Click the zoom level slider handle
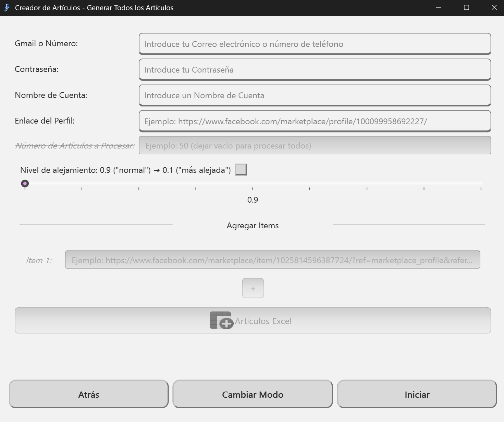Image resolution: width=504 pixels, height=422 pixels. click(x=25, y=184)
